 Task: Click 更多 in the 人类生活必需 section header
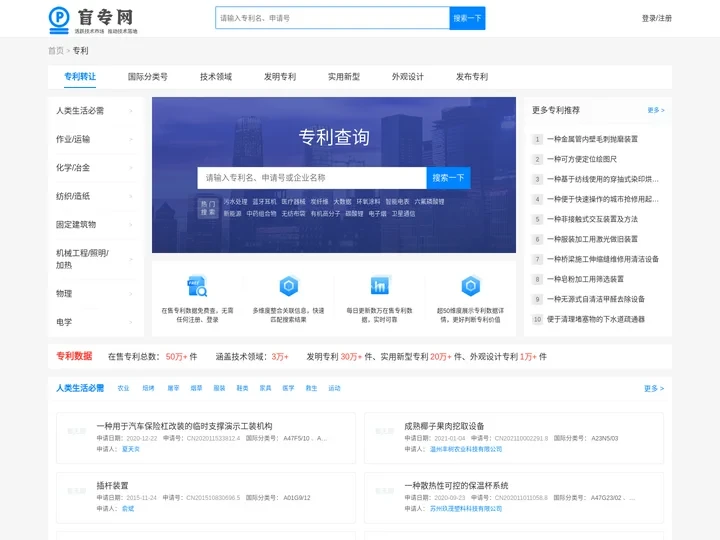tap(654, 388)
